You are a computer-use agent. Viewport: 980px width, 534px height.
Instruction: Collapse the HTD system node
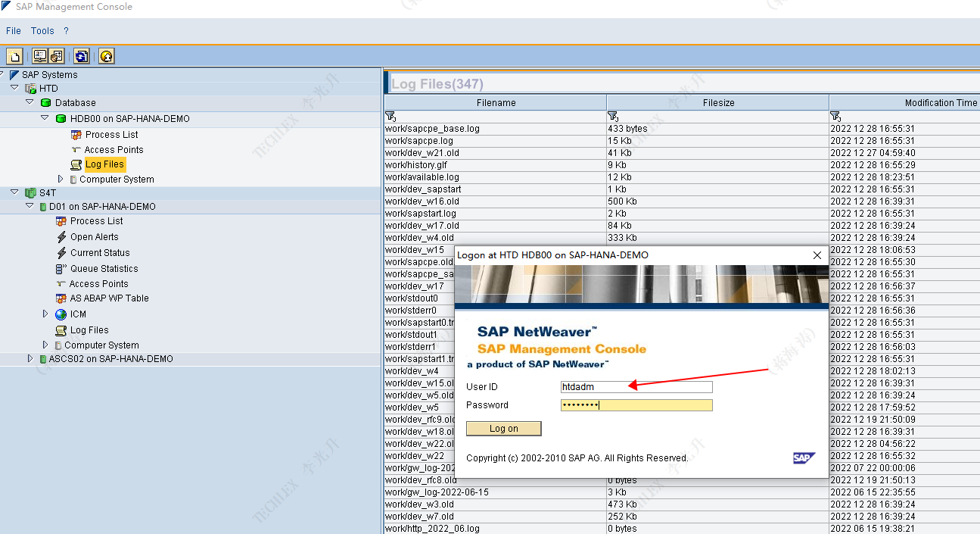(x=14, y=88)
